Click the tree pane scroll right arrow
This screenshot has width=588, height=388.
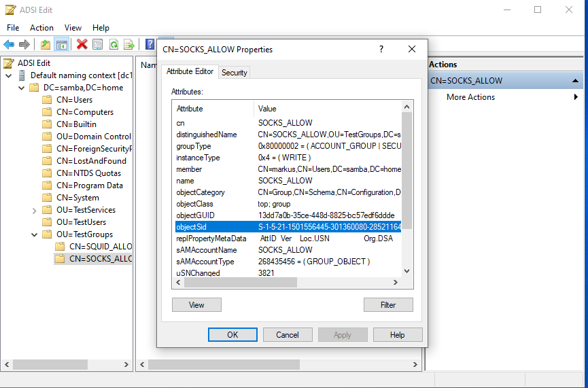coord(126,364)
